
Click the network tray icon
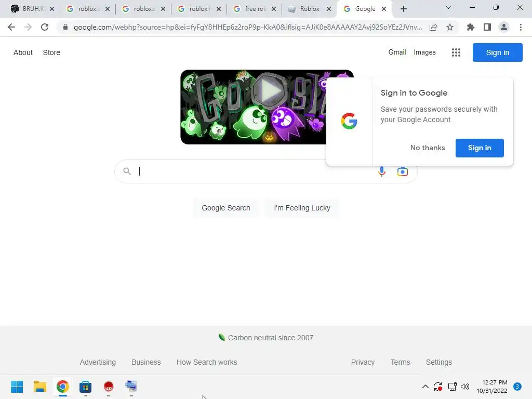[453, 387]
